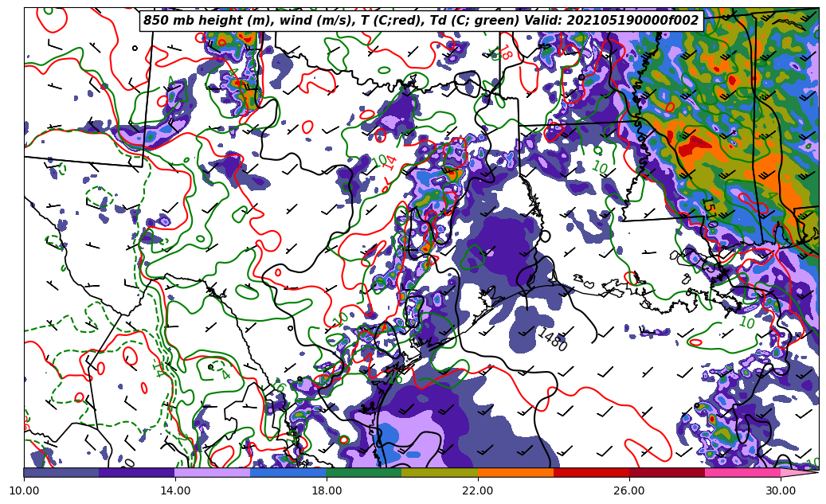
Task: Click the red 18 temperature contour label
Action: tap(503, 53)
